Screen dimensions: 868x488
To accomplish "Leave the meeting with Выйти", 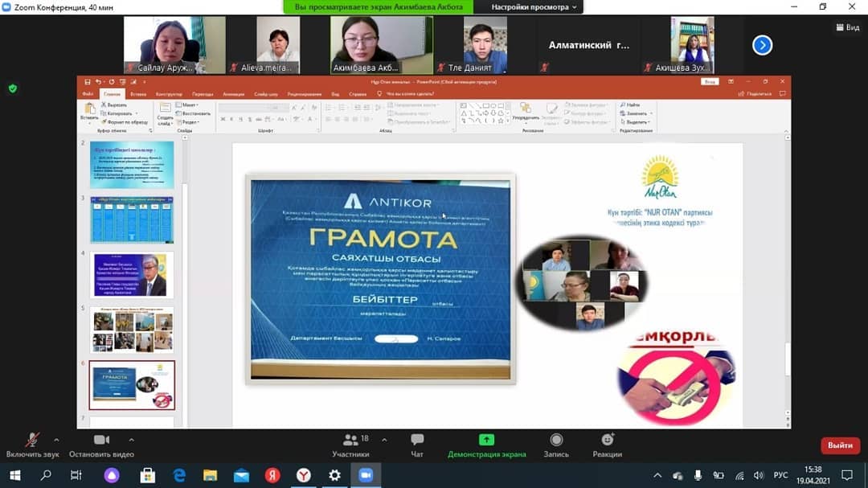I will point(840,445).
